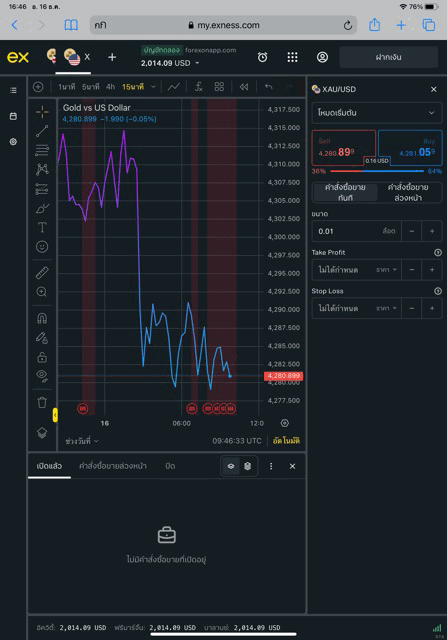Screen dimensions: 447x640
Task: Open Take Profit help info icon
Action: [438, 253]
